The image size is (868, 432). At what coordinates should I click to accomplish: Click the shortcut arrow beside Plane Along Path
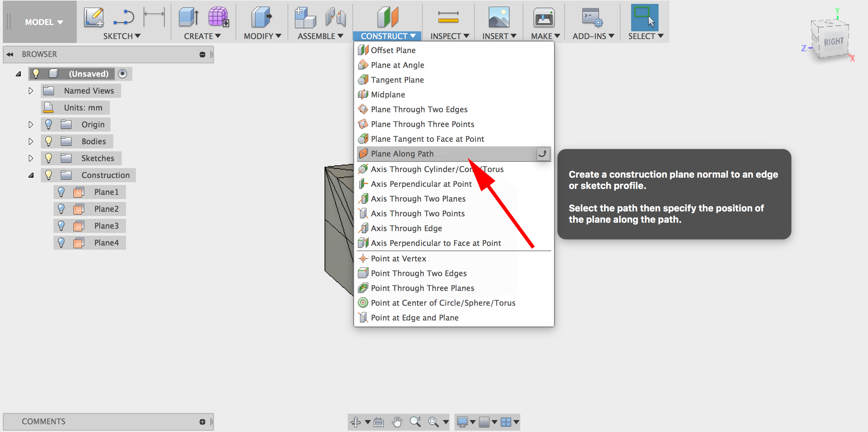coord(543,154)
